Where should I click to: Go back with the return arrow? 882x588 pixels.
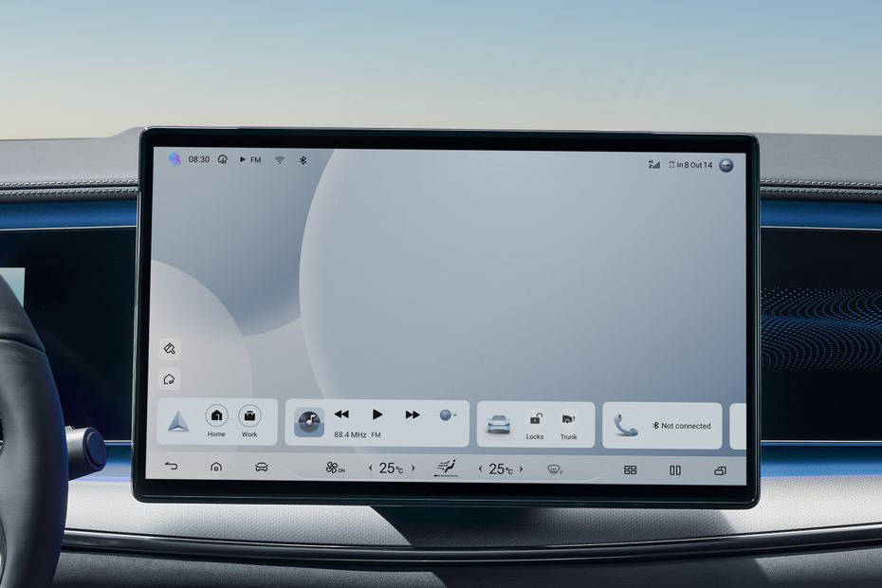[x=171, y=466]
